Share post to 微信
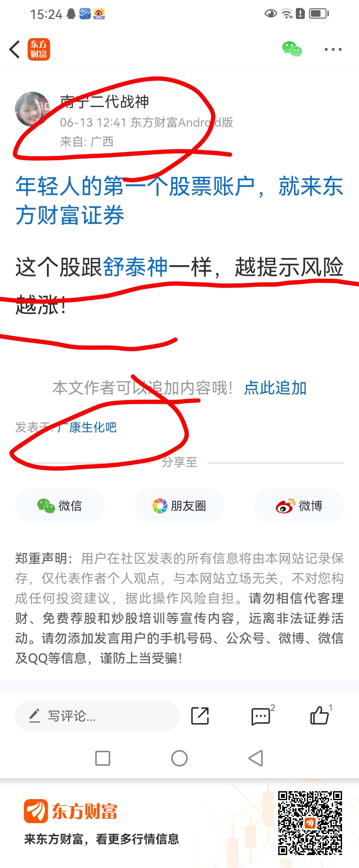Viewport: 359px width, 868px height. [60, 506]
